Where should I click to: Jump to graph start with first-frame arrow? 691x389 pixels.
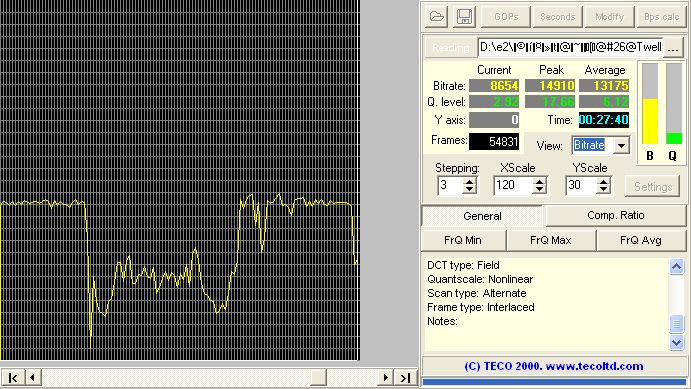click(13, 378)
